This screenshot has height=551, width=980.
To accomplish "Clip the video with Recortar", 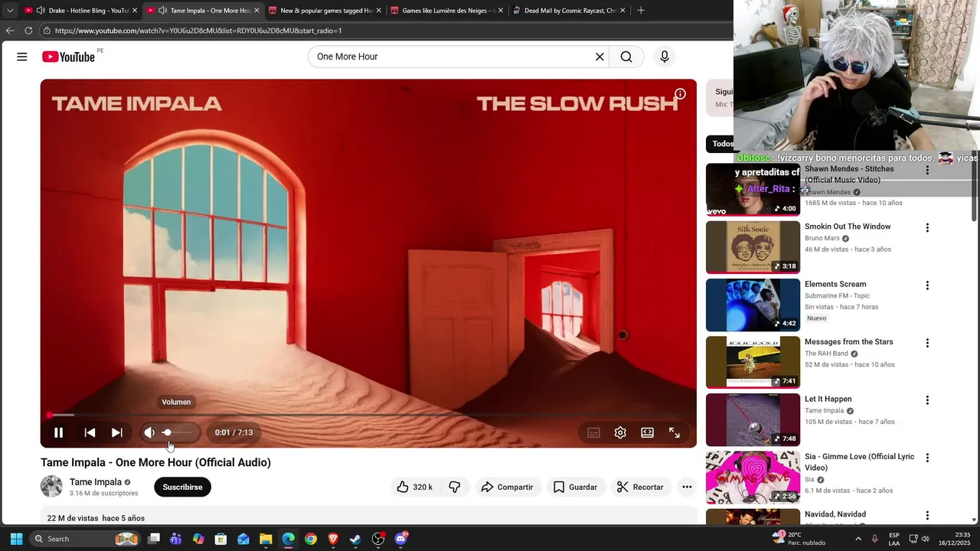I will [640, 487].
